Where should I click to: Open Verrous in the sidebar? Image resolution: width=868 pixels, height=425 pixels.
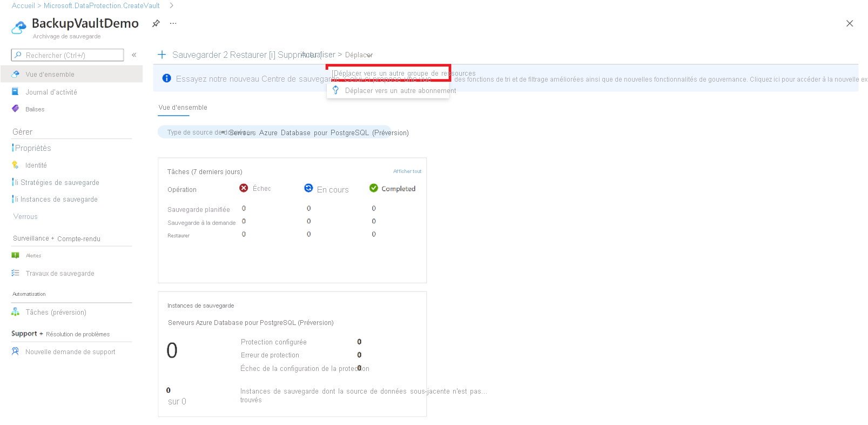[x=25, y=216]
